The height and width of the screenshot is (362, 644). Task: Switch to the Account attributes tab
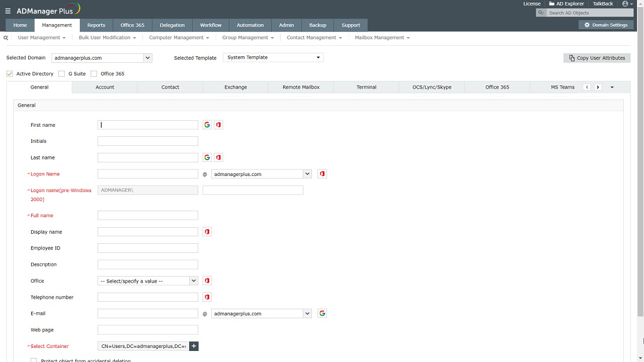click(105, 87)
